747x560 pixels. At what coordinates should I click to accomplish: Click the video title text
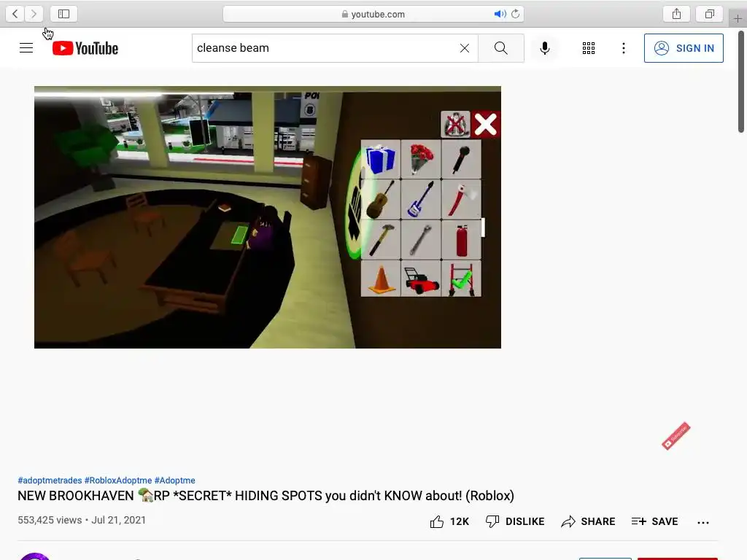click(266, 496)
